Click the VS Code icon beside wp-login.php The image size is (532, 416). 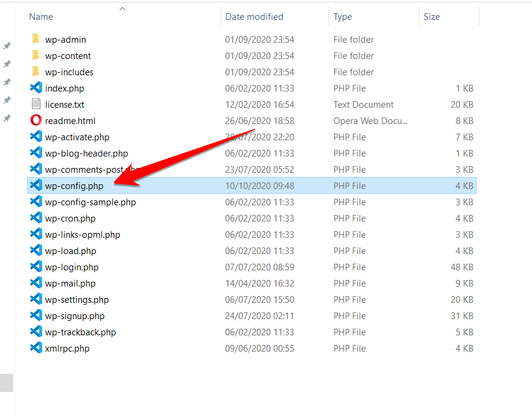[x=36, y=267]
